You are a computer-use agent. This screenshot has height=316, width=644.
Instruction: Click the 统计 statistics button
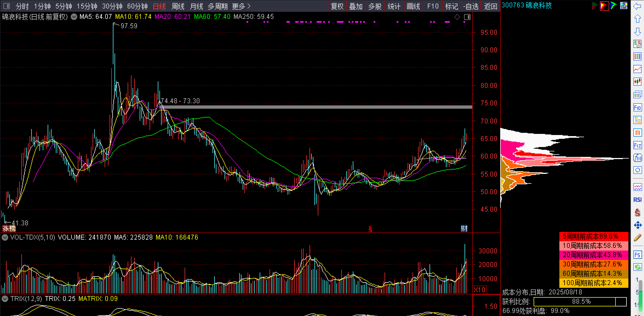394,6
